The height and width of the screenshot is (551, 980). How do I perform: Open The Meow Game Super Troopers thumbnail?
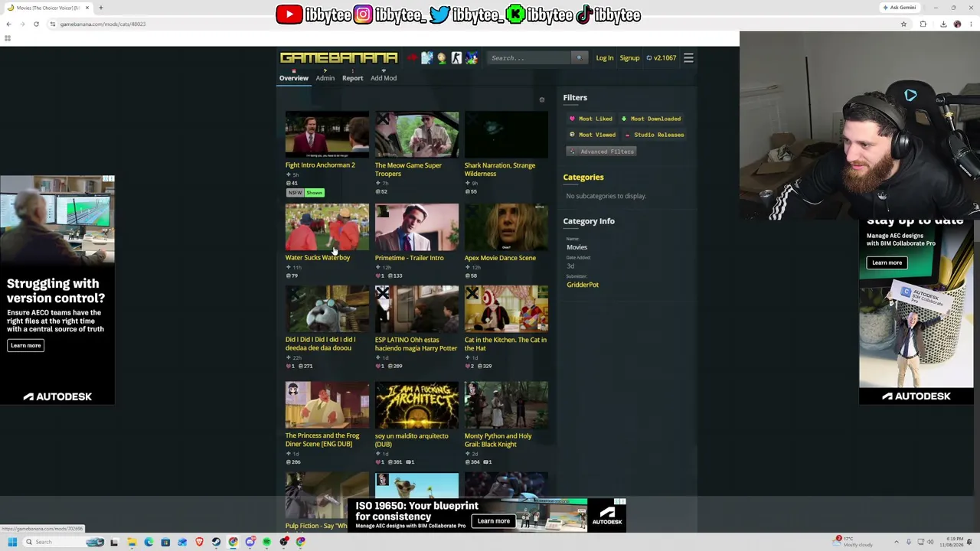pyautogui.click(x=416, y=135)
